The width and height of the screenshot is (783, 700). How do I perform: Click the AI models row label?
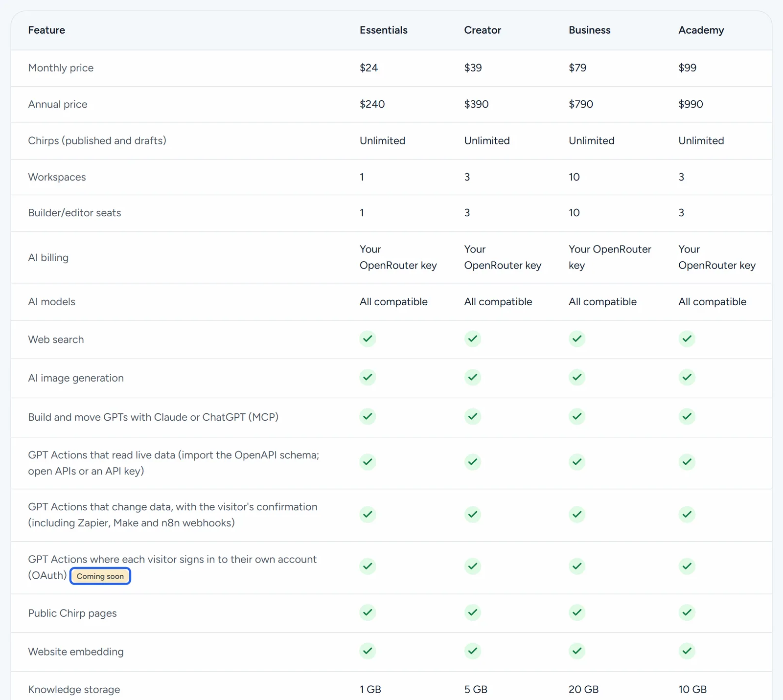pos(51,302)
